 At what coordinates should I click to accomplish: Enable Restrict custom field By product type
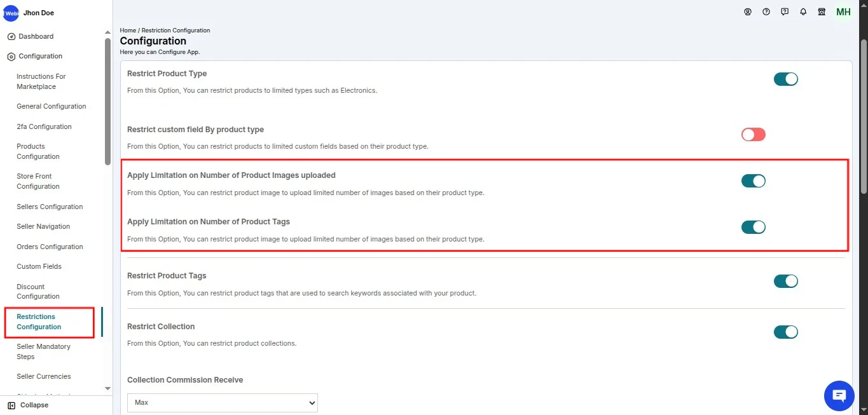coord(754,135)
